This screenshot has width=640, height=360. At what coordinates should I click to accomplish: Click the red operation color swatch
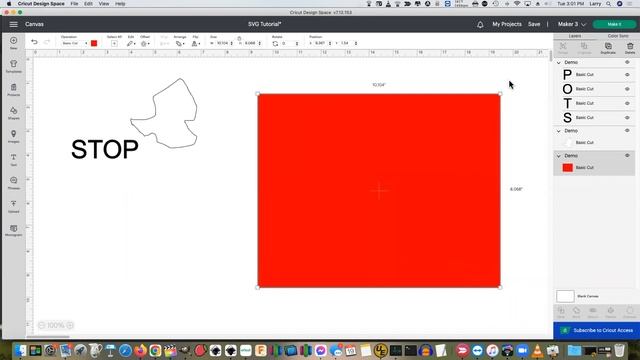[x=94, y=43]
